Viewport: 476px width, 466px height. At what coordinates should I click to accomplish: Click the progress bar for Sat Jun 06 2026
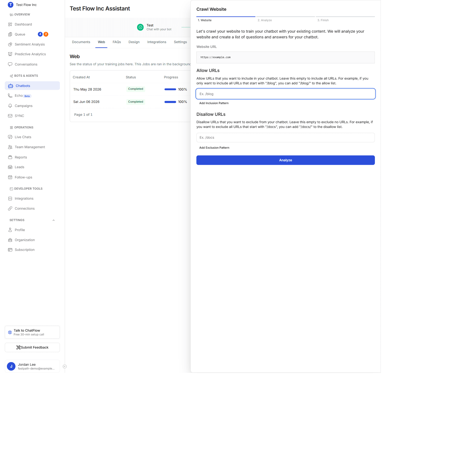click(170, 102)
